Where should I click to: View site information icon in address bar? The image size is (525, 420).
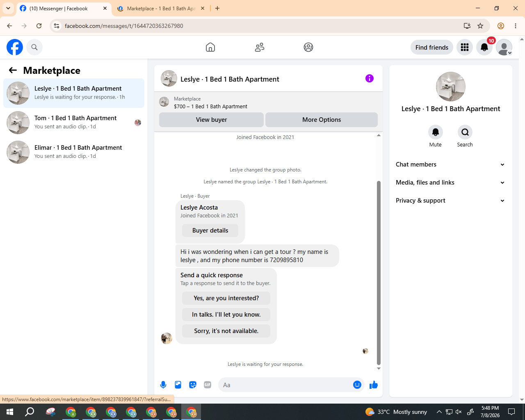point(57,26)
